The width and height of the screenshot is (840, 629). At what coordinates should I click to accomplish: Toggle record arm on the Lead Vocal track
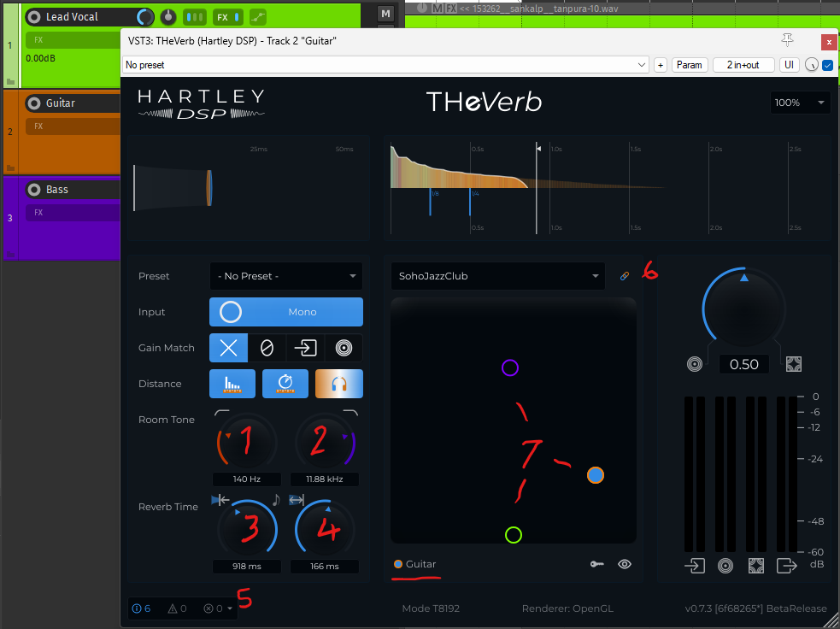(33, 17)
